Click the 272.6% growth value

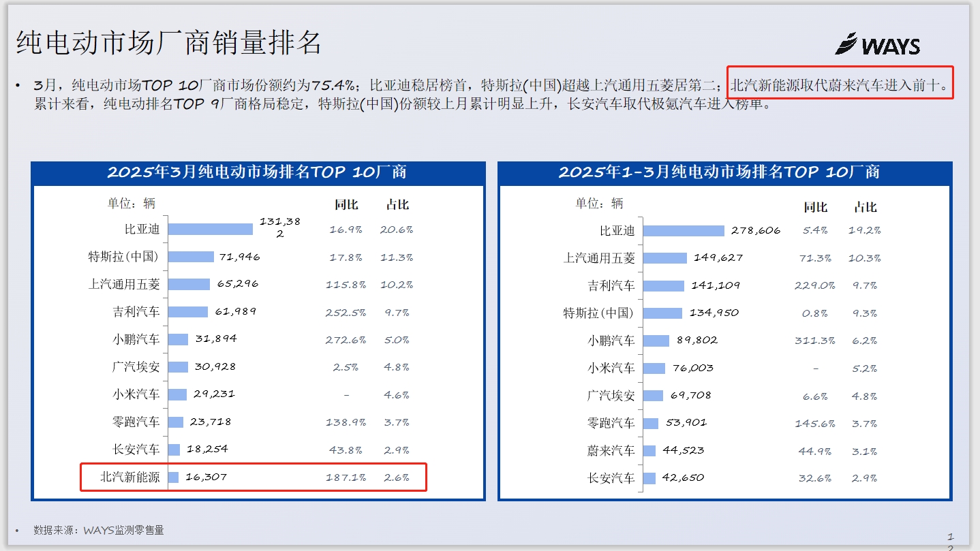point(346,340)
